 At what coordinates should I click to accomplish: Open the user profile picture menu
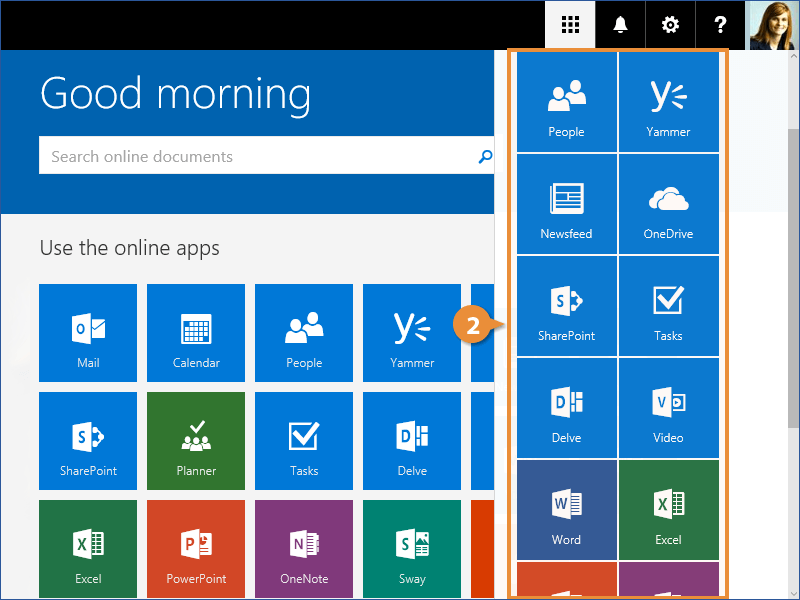click(x=774, y=25)
